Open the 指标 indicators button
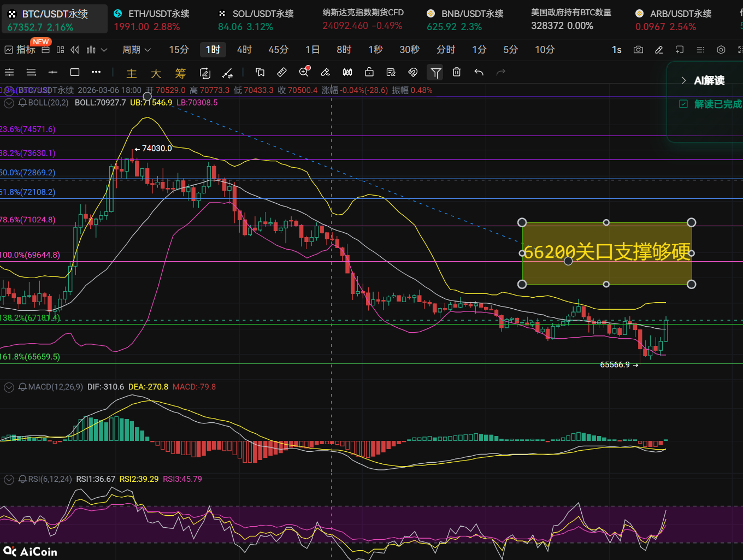Screen dimensions: 743x560 20,50
